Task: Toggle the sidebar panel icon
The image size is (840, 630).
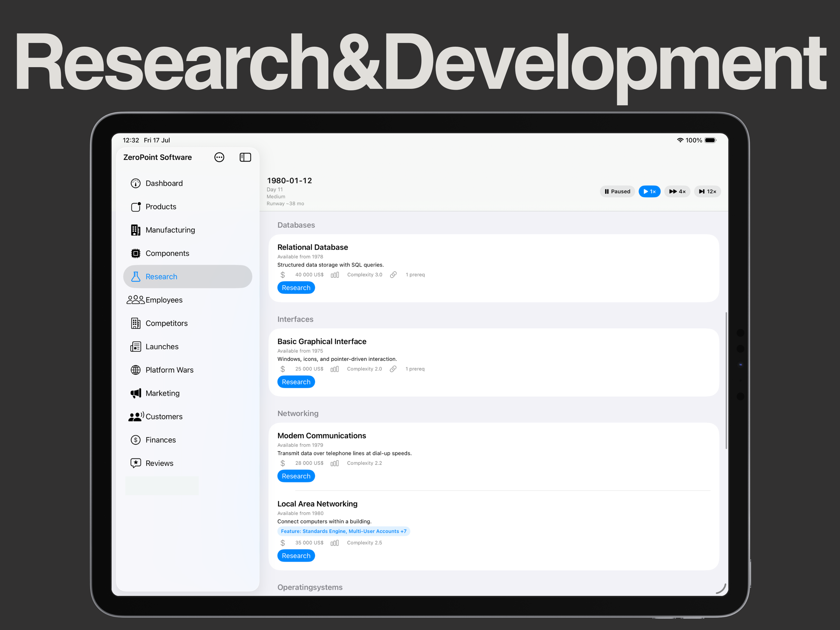Action: [245, 157]
